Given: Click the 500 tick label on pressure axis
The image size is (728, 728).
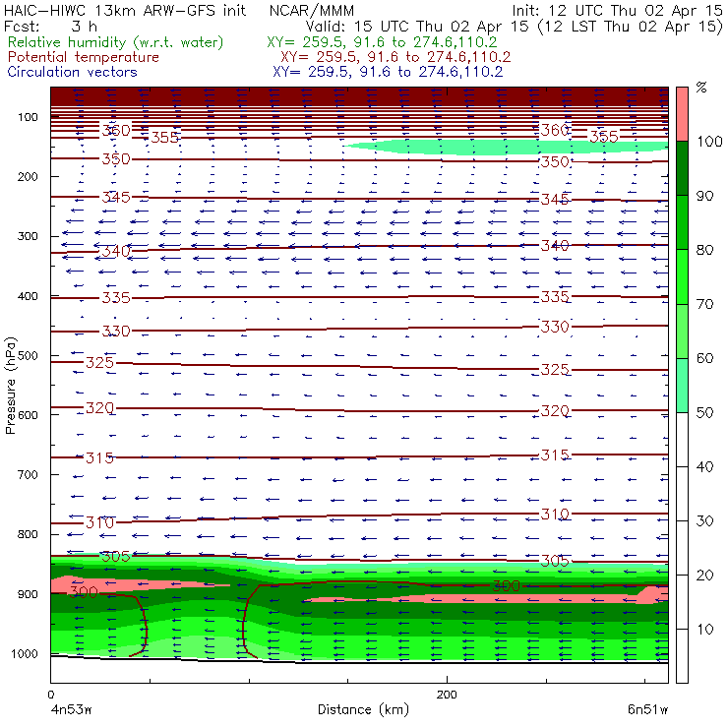Looking at the screenshot, I should click(28, 356).
